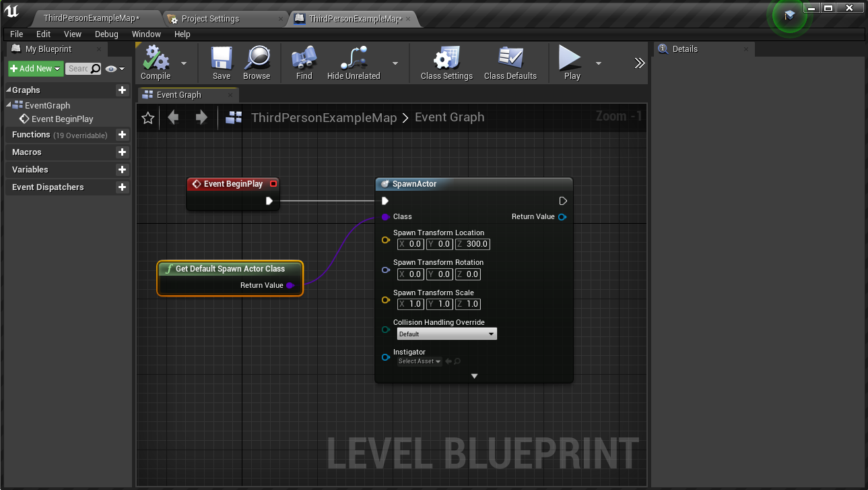The image size is (868, 490).
Task: Expand toolbar overflow chevrons
Action: click(640, 63)
